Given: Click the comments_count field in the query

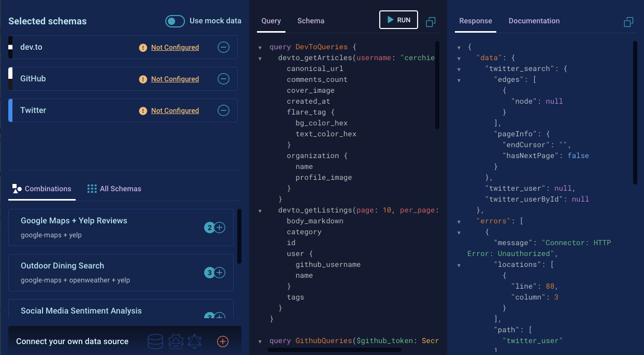Looking at the screenshot, I should pyautogui.click(x=317, y=80).
